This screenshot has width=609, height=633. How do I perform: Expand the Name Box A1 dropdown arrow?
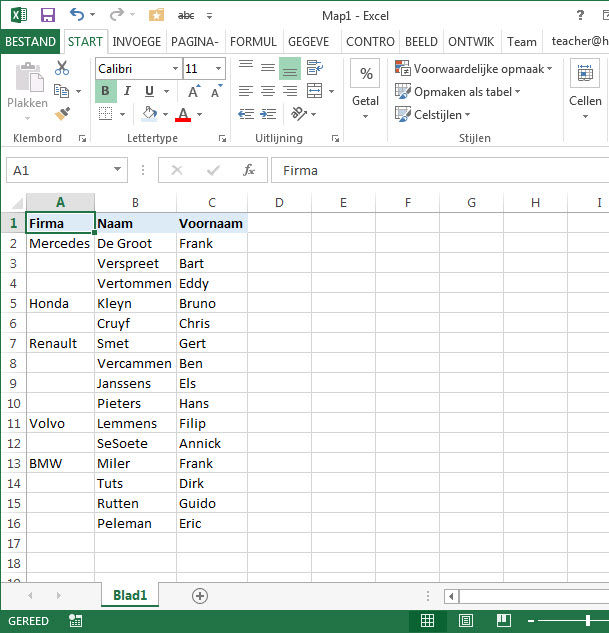coord(117,169)
